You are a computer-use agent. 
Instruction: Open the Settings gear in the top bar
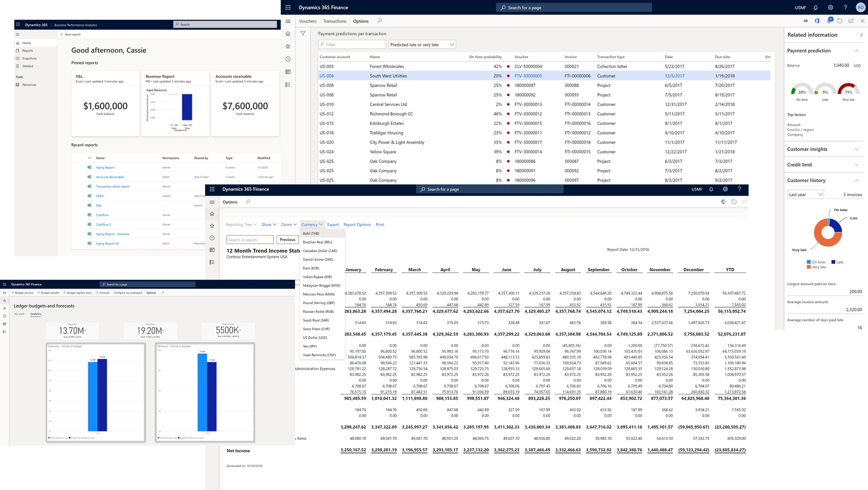coord(830,7)
